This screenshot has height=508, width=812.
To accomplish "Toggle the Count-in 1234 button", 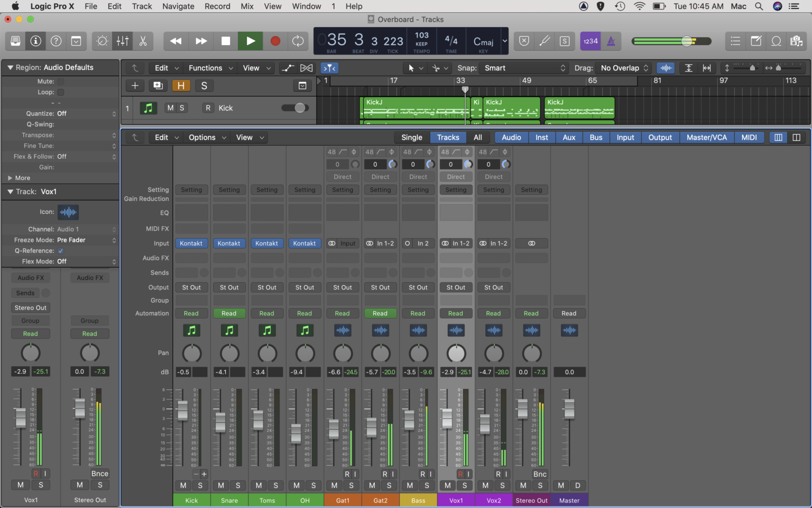I will point(590,41).
